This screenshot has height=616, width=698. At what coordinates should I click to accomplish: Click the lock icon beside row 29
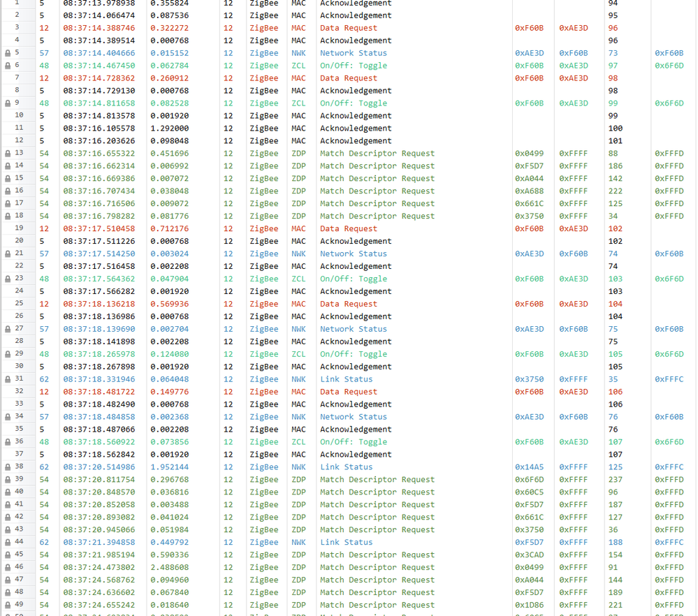(x=8, y=354)
